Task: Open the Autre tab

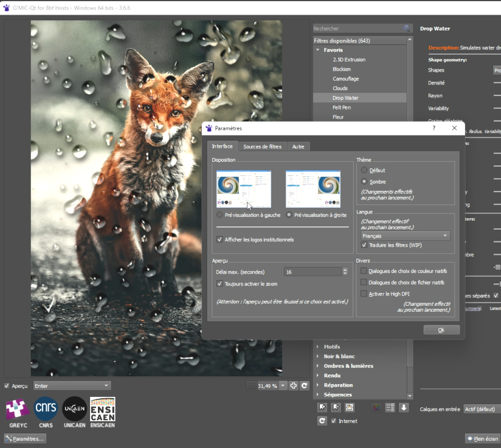Action: click(x=298, y=146)
